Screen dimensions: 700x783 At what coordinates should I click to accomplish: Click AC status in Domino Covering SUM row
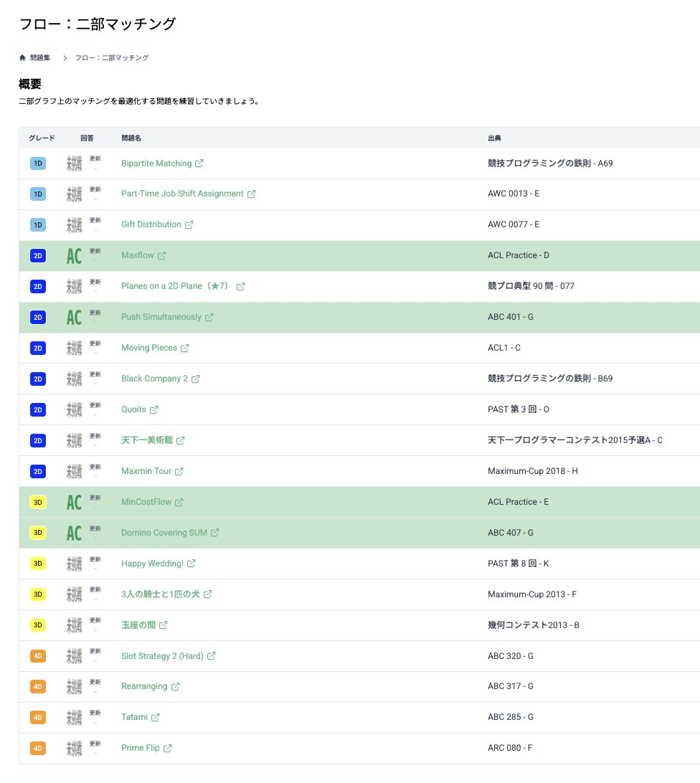tap(74, 533)
